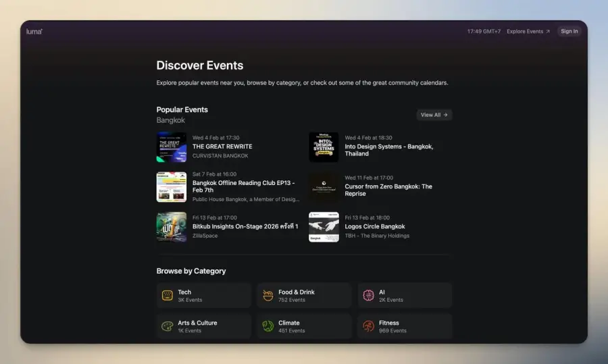608x364 pixels.
Task: Open the Into Design Systems event thumbnail
Action: click(x=324, y=147)
